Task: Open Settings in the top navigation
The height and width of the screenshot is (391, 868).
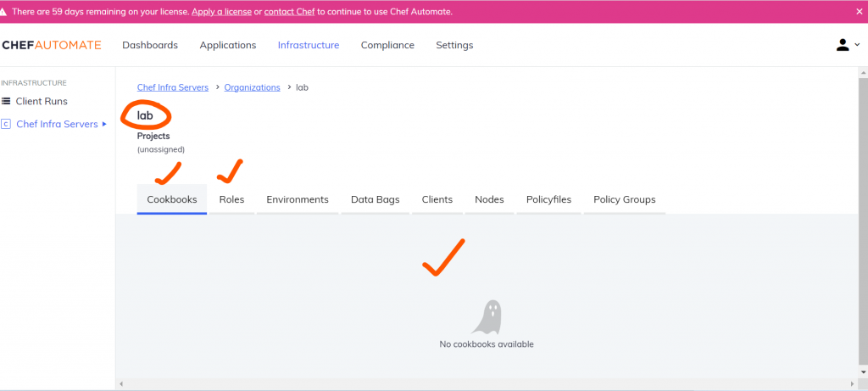Action: (x=454, y=45)
